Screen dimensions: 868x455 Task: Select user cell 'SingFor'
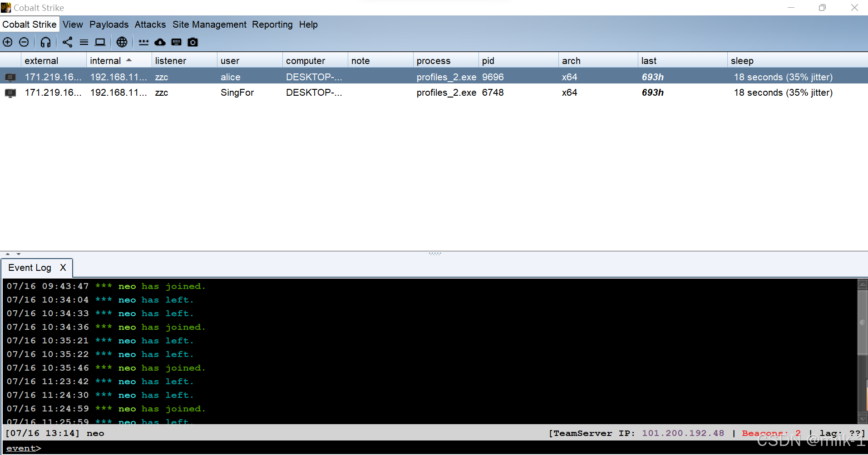tap(237, 93)
